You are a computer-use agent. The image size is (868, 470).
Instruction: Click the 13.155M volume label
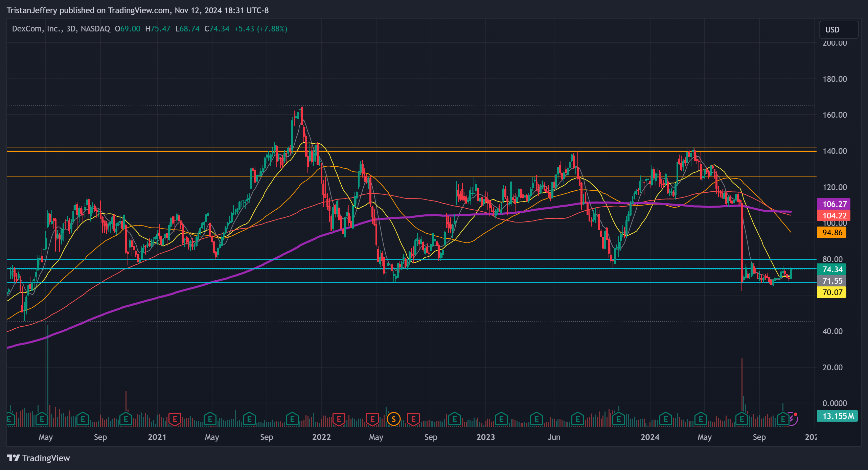click(x=838, y=416)
